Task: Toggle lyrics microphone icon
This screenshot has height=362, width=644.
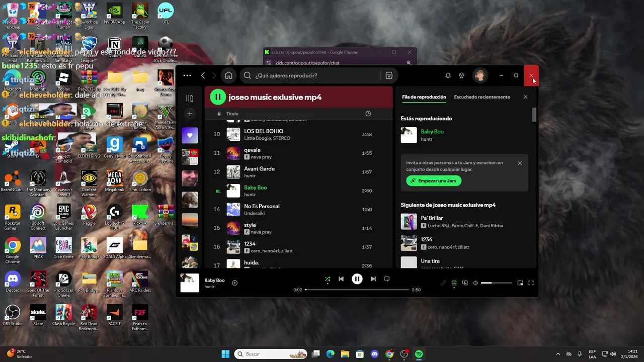Action: coord(443,283)
